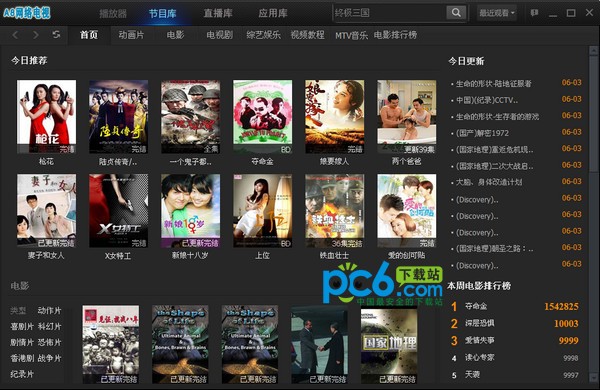Open the 视频教程 category
600x390 pixels.
click(x=308, y=35)
